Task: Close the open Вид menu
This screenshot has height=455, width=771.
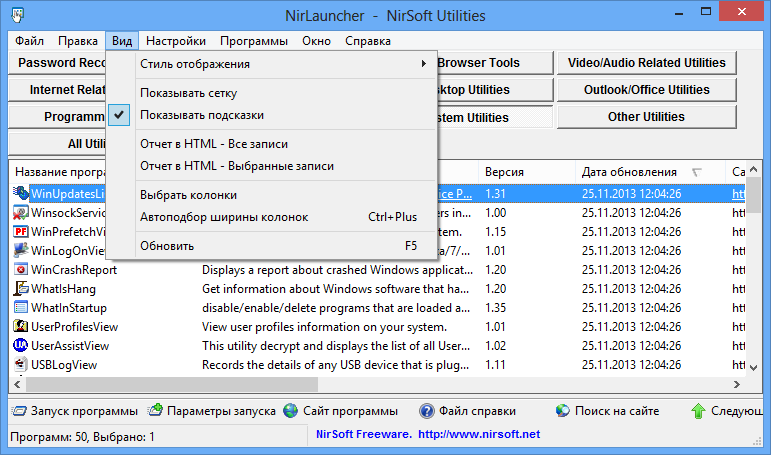Action: 122,41
